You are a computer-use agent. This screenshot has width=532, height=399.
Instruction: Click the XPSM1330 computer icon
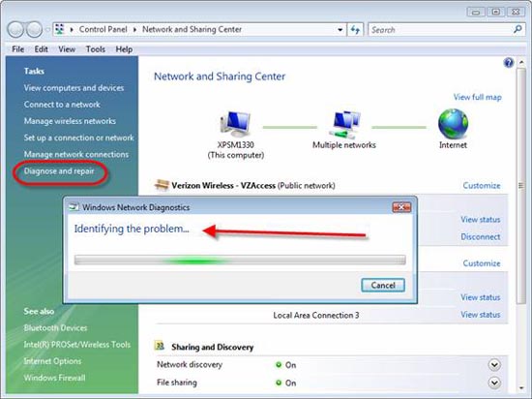click(235, 124)
